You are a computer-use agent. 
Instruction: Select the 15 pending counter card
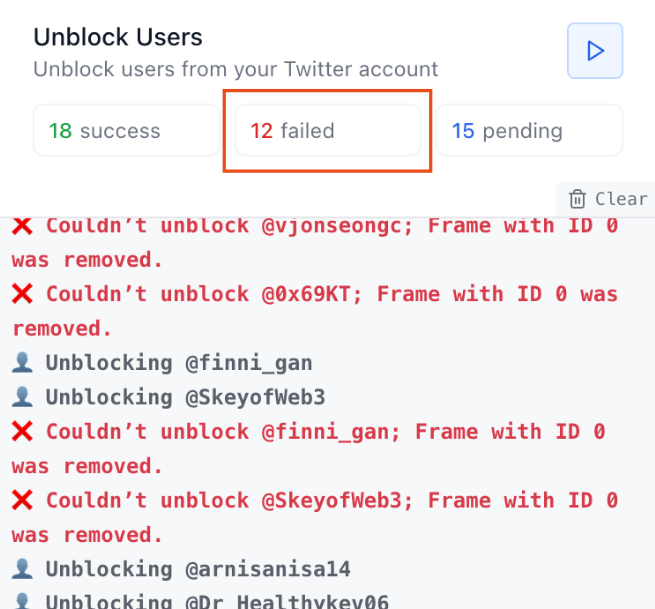point(529,131)
